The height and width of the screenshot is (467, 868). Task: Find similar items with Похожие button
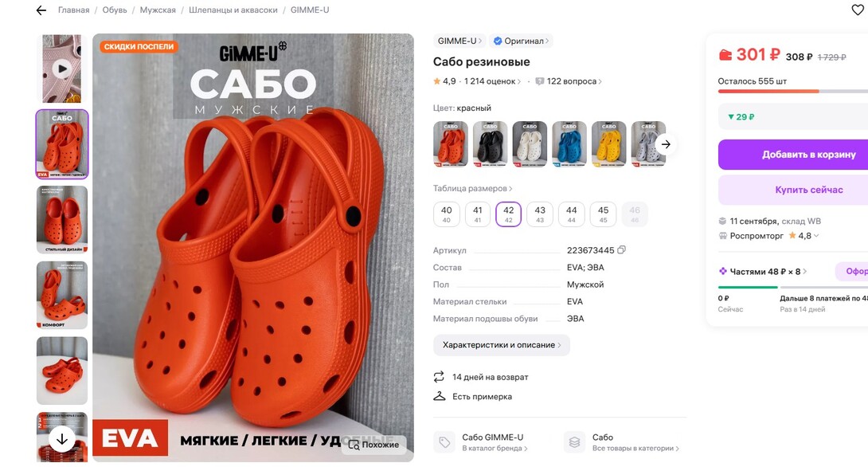click(373, 445)
